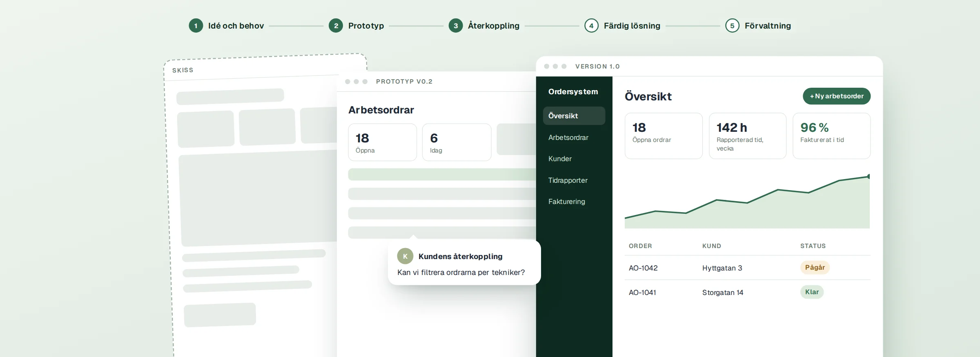The image size is (980, 357).
Task: Click the STATUS column header
Action: [x=813, y=246]
